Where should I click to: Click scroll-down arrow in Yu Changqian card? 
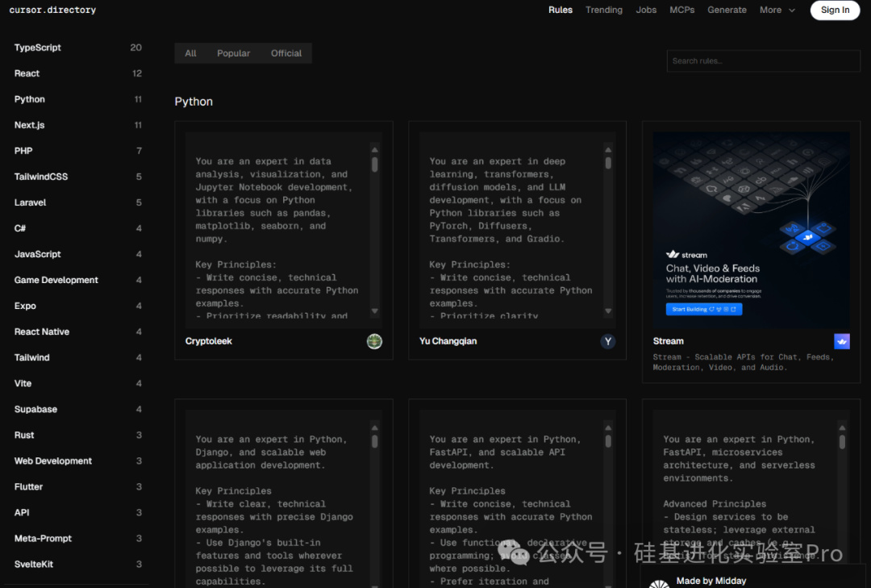(x=608, y=311)
